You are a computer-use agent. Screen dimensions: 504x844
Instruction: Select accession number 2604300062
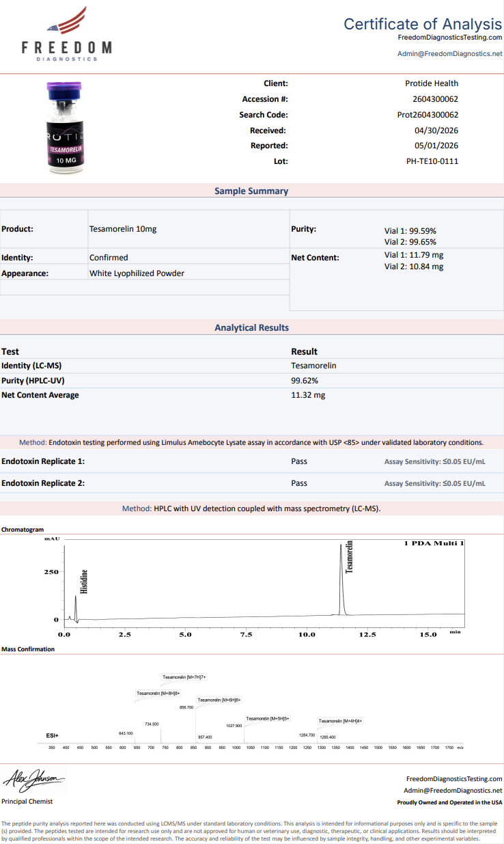tap(436, 99)
